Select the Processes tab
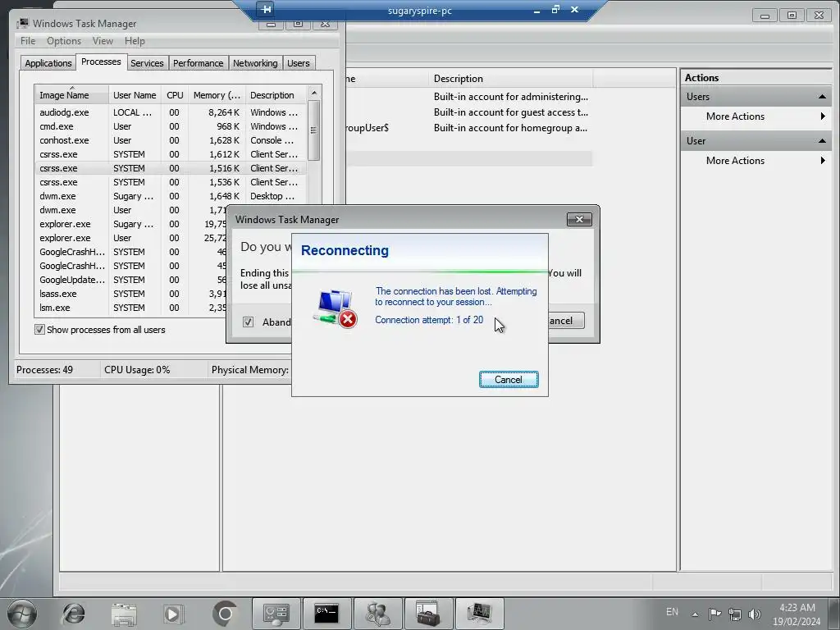This screenshot has height=630, width=840. click(101, 62)
